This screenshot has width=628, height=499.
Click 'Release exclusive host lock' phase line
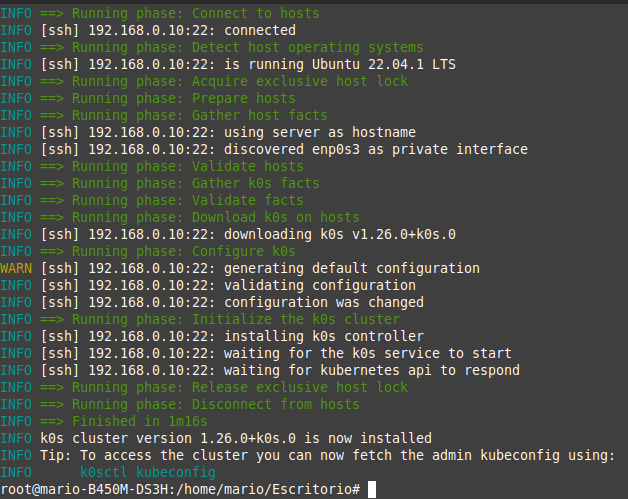tap(204, 387)
